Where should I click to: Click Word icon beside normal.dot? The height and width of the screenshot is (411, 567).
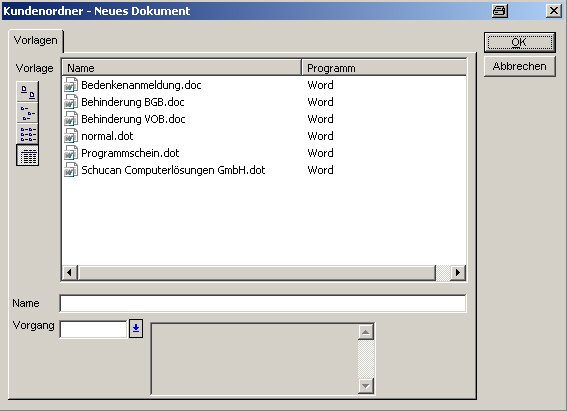tap(71, 136)
